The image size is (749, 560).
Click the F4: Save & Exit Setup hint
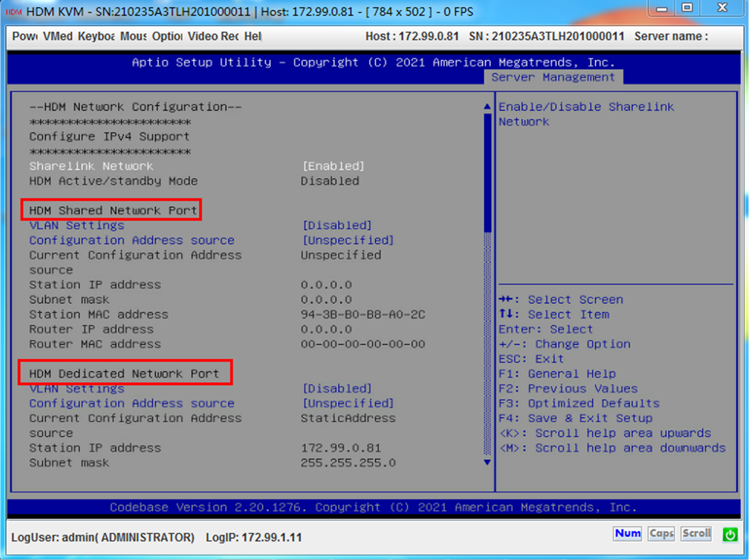[x=575, y=418]
